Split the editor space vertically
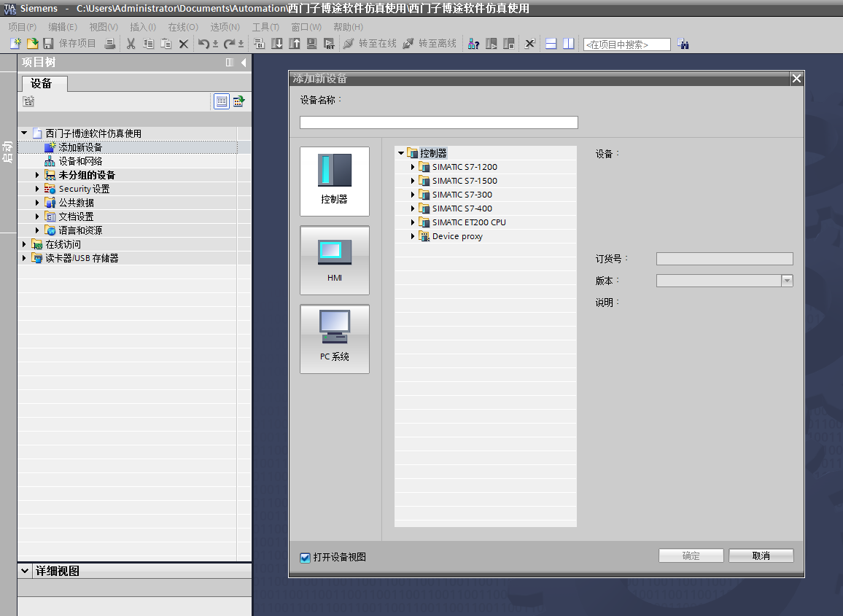 pyautogui.click(x=568, y=44)
